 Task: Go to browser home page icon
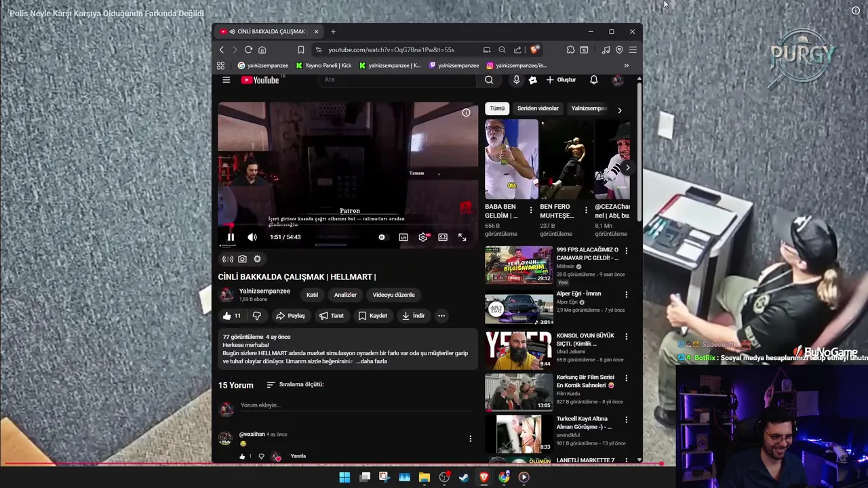click(262, 49)
